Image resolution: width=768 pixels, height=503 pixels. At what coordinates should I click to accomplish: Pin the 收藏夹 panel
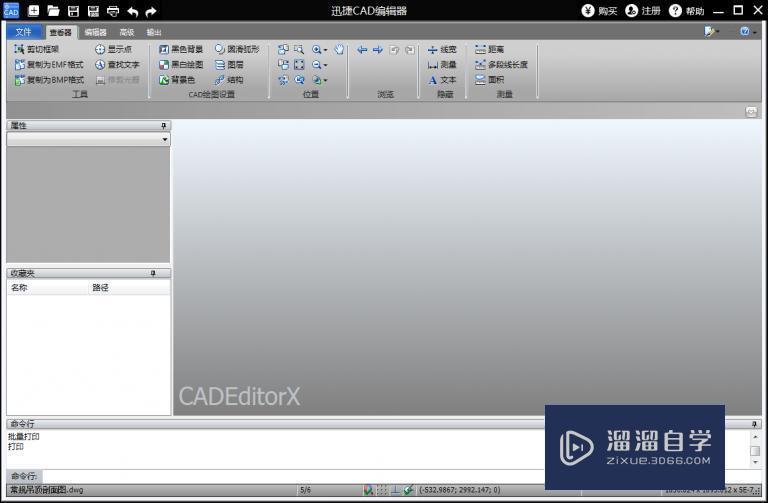tap(153, 273)
